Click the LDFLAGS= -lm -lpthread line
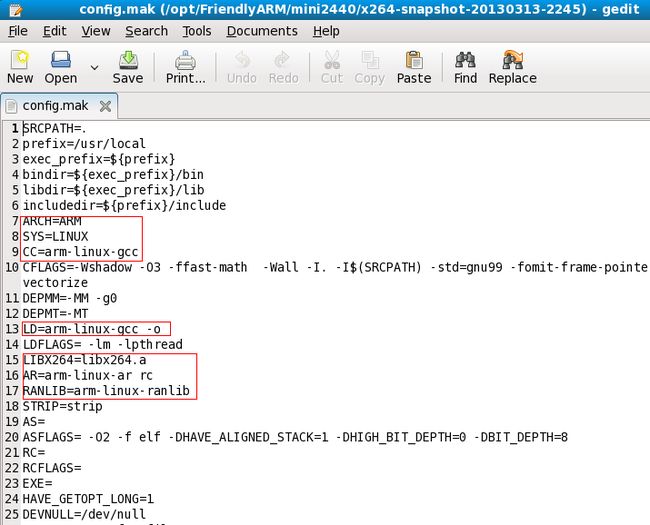The image size is (650, 525). click(x=102, y=345)
